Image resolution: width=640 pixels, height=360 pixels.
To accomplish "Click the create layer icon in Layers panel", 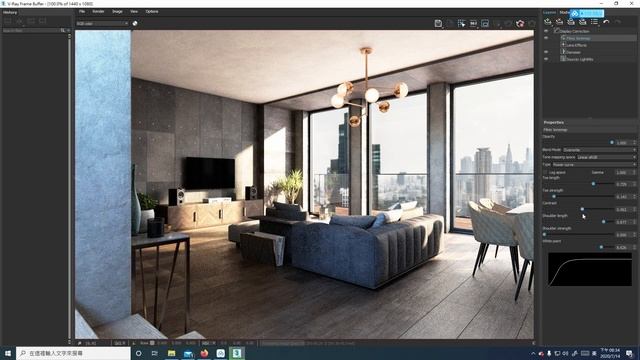I will [x=548, y=22].
